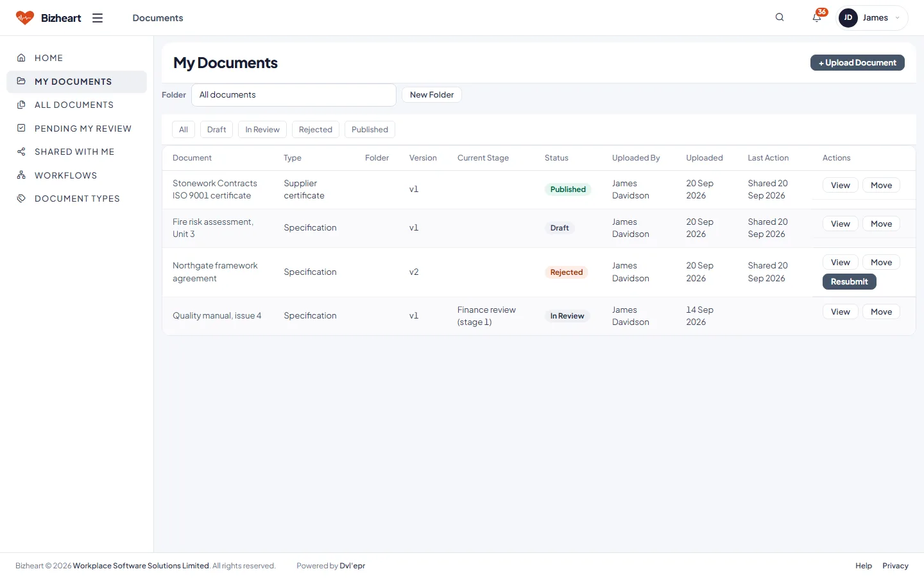Click the Home house icon in sidebar
This screenshot has height=578, width=924.
[x=21, y=58]
